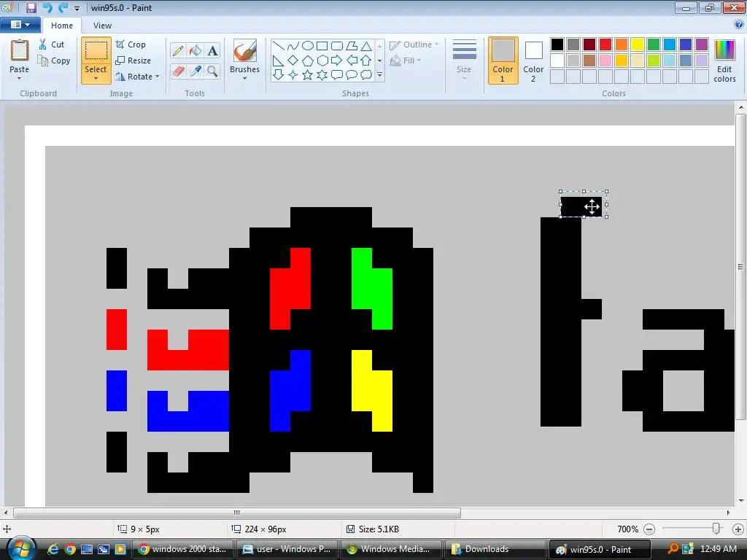This screenshot has width=747, height=560.
Task: Switch to the View tab
Action: 102,26
